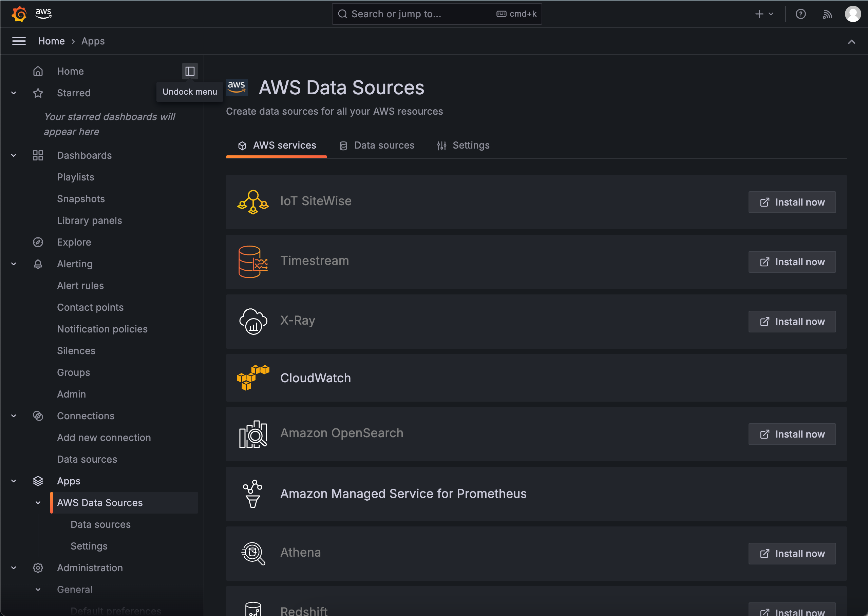Open Playlists in the sidebar
The height and width of the screenshot is (616, 868).
pyautogui.click(x=75, y=177)
